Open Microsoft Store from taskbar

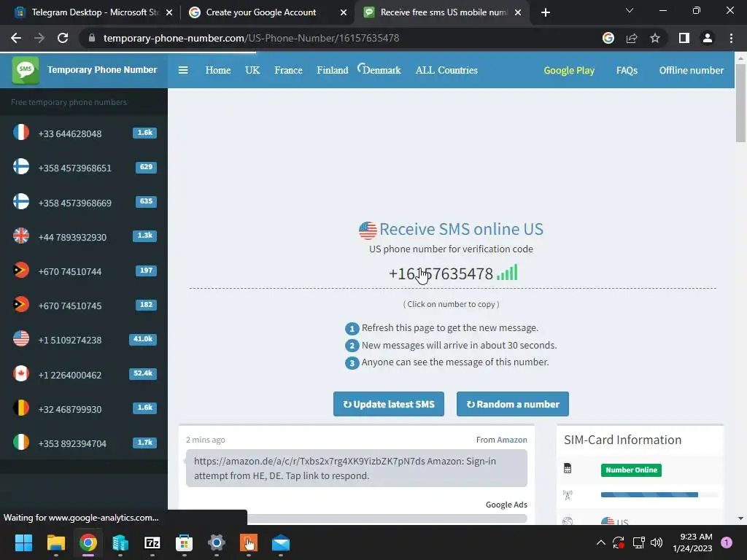click(185, 542)
